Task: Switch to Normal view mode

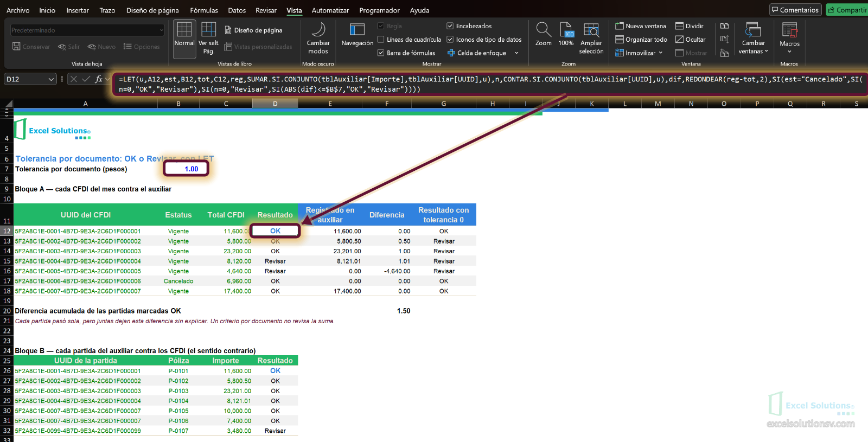Action: coord(184,39)
